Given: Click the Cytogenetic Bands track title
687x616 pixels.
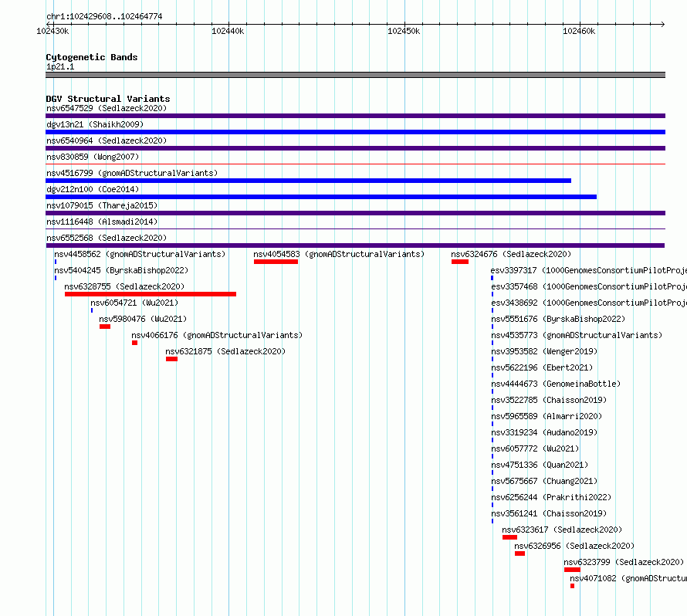Looking at the screenshot, I should pyautogui.click(x=92, y=57).
